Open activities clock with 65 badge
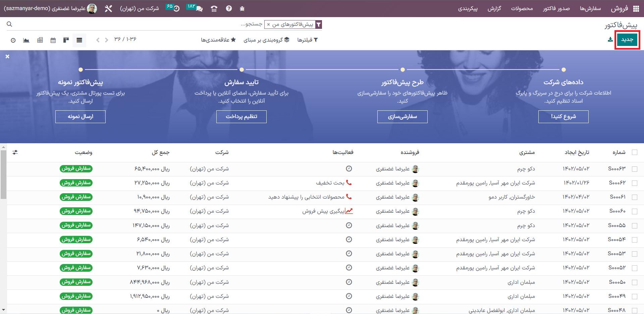The height and width of the screenshot is (314, 644). click(173, 8)
